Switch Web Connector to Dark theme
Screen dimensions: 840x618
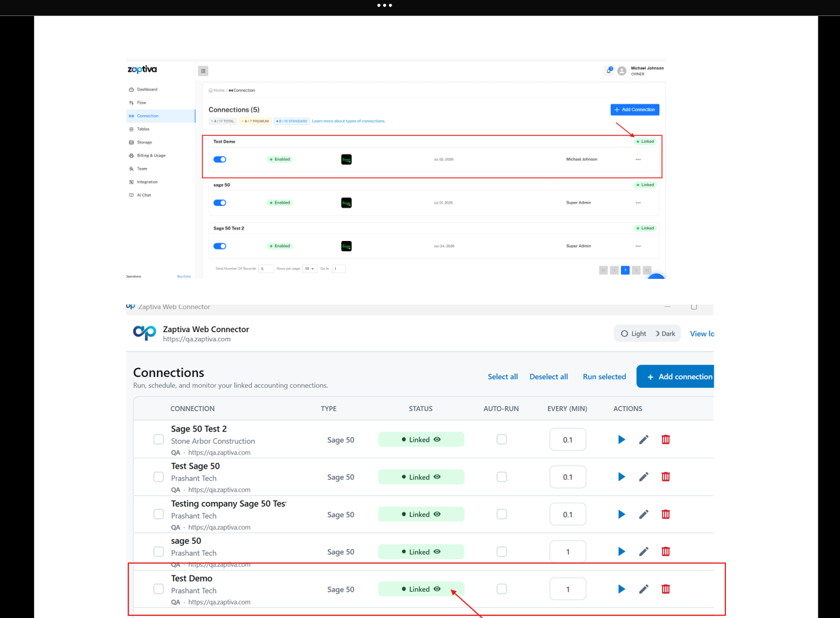pos(664,333)
